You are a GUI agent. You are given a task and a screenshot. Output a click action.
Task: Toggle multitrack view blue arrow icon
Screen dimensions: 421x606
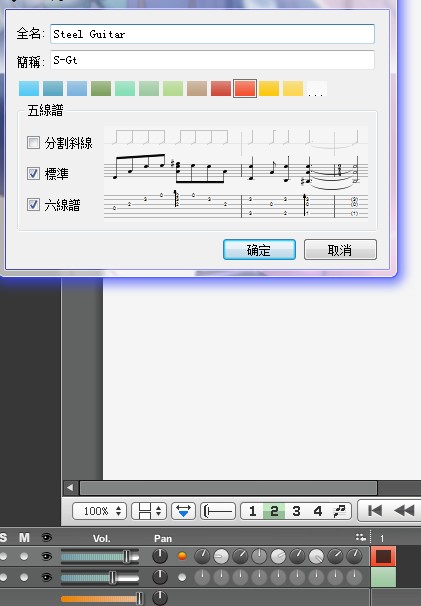[183, 511]
